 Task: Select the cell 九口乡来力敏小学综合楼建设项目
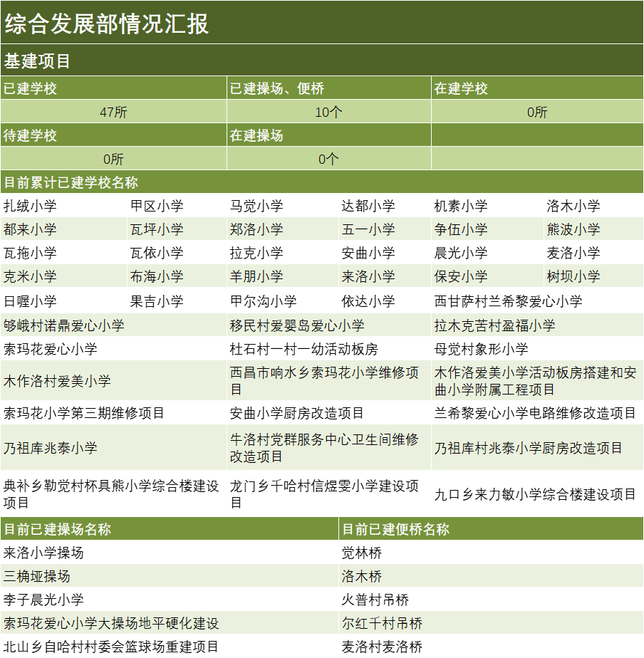(537, 493)
